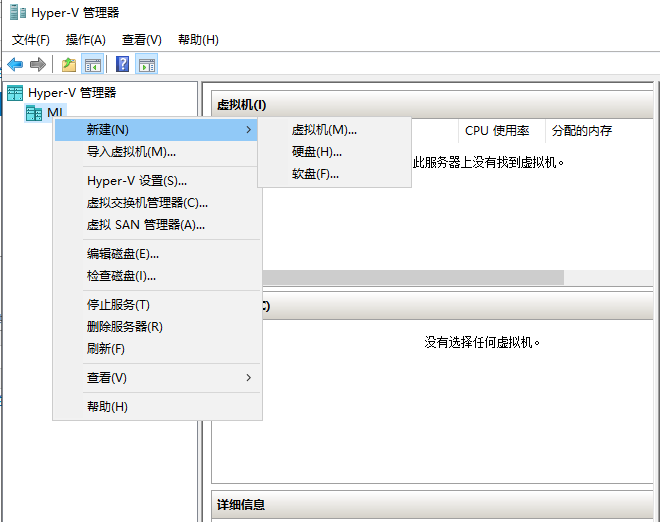Expand 查看(V) submenu in context menu
Viewport: 660px width, 522px height.
[156, 378]
